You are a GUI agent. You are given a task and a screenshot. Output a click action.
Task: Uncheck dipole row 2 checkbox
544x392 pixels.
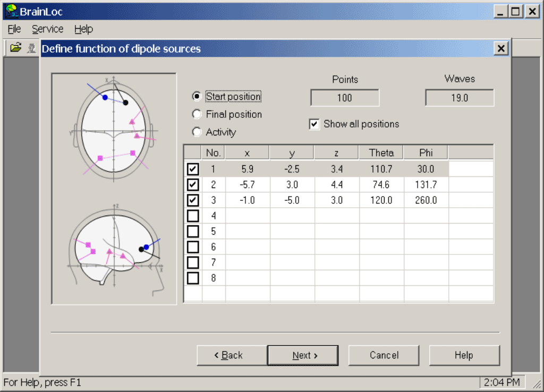[x=193, y=184]
